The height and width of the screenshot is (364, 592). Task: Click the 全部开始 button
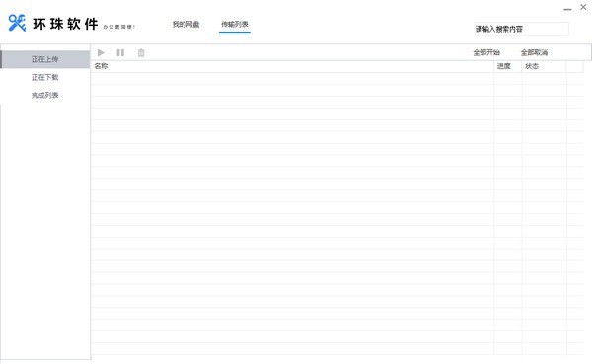(486, 53)
